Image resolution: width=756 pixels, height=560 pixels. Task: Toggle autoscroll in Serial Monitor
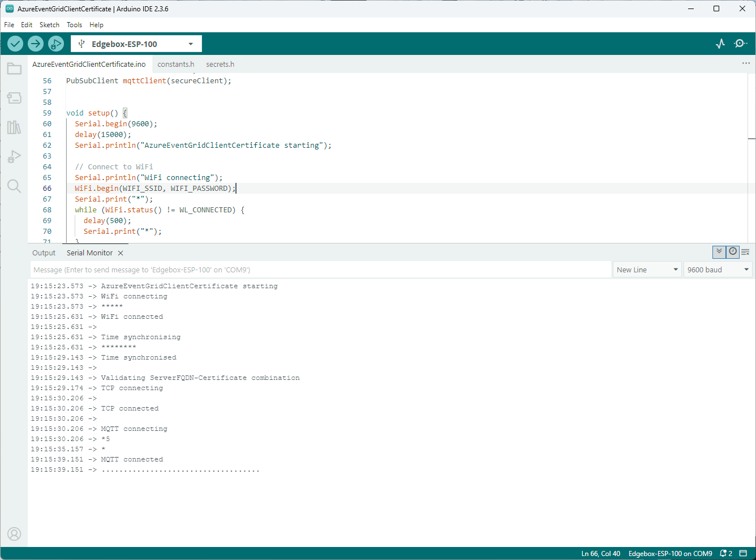(x=719, y=252)
